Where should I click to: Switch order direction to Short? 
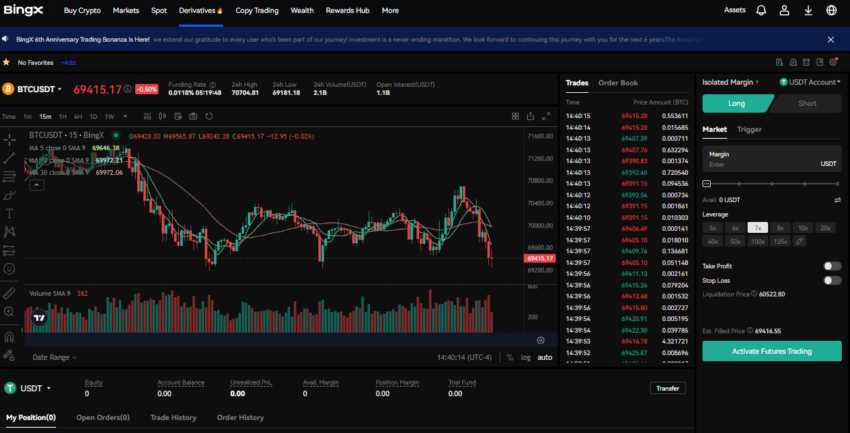(x=806, y=103)
